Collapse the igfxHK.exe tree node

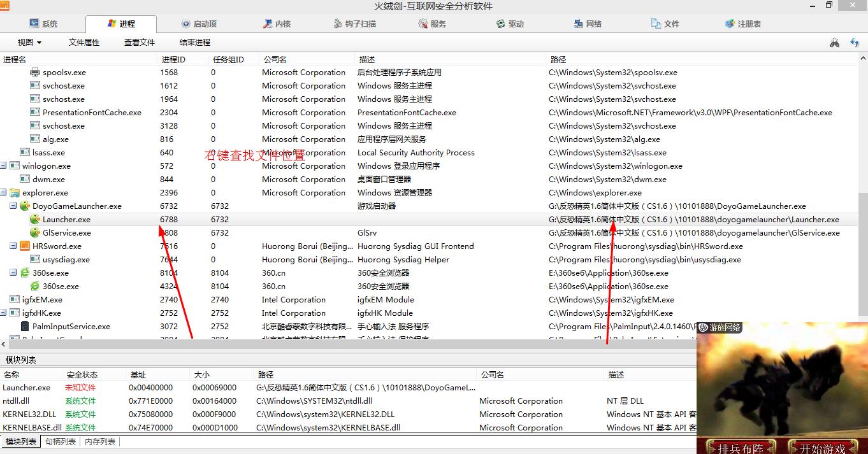(3, 313)
